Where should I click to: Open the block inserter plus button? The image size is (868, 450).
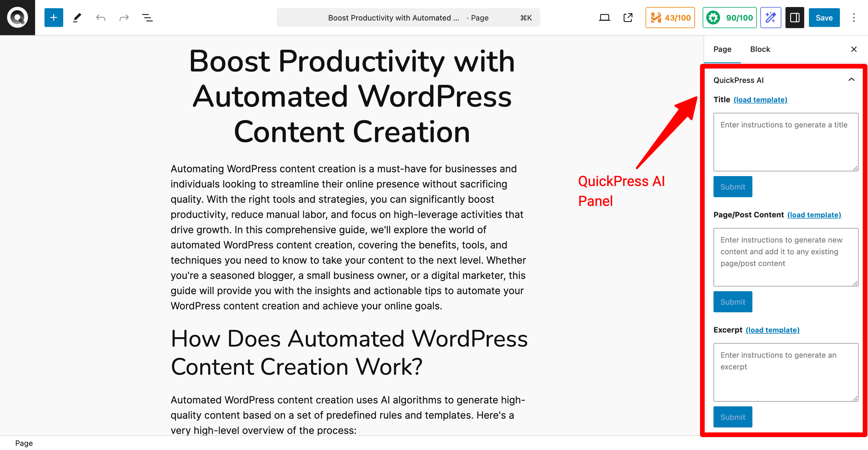54,18
